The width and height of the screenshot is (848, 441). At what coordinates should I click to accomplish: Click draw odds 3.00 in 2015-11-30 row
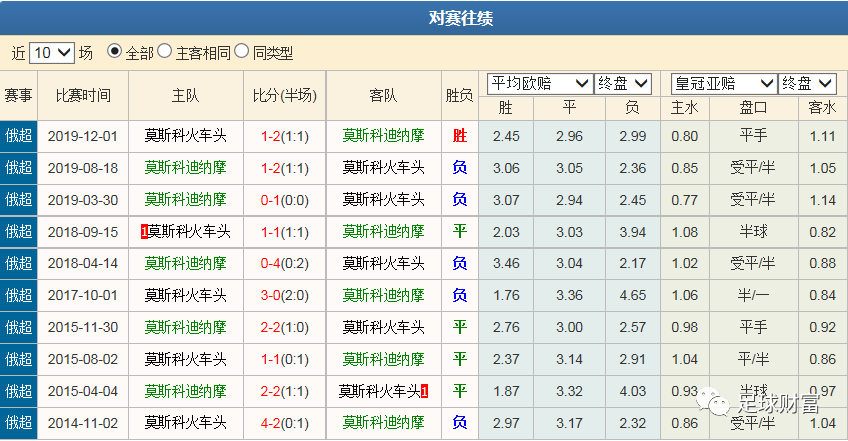click(x=569, y=328)
